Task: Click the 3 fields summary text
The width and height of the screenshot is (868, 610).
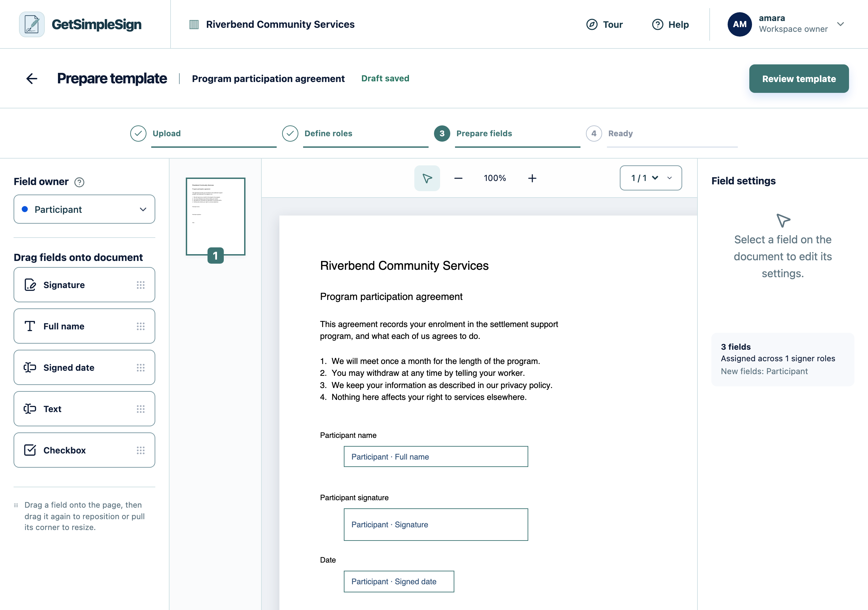Action: click(736, 347)
